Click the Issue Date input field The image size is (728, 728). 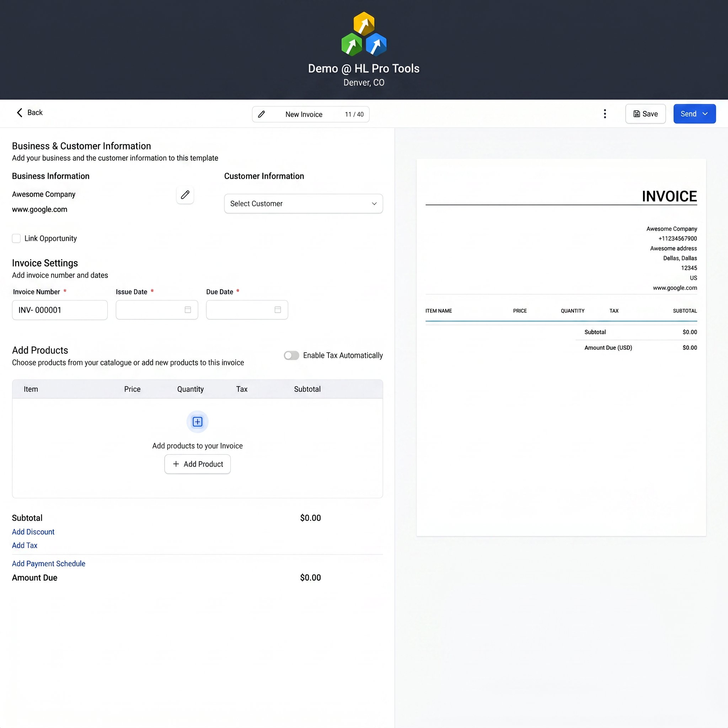coord(157,310)
